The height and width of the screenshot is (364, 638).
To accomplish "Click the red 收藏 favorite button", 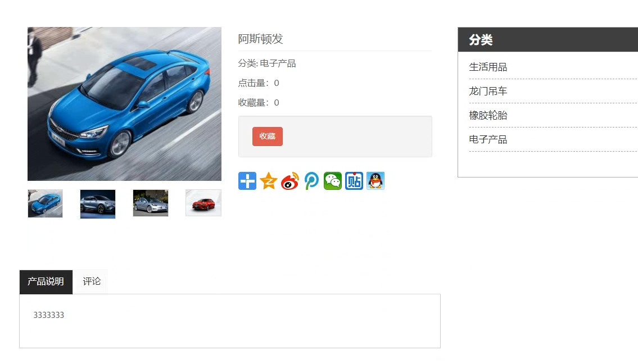I will point(268,136).
